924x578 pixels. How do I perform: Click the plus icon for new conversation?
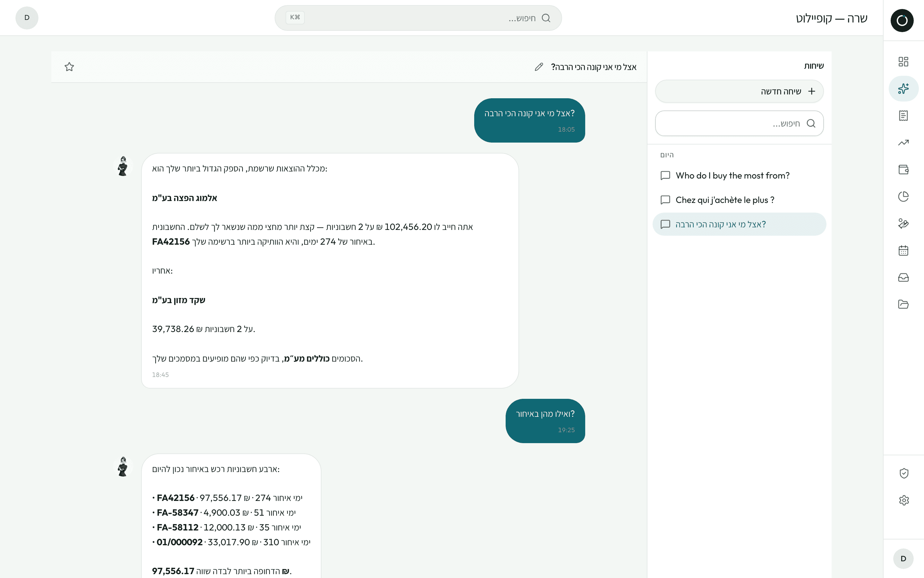coord(812,92)
